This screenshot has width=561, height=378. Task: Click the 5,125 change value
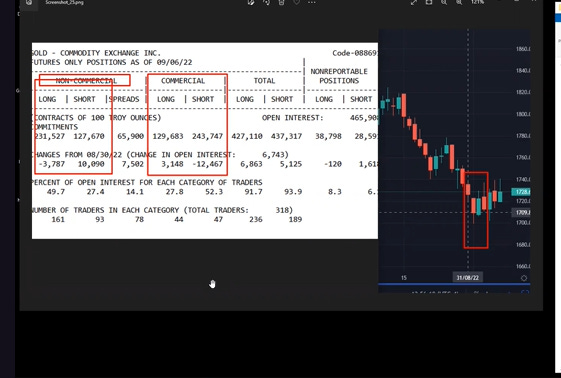click(291, 164)
